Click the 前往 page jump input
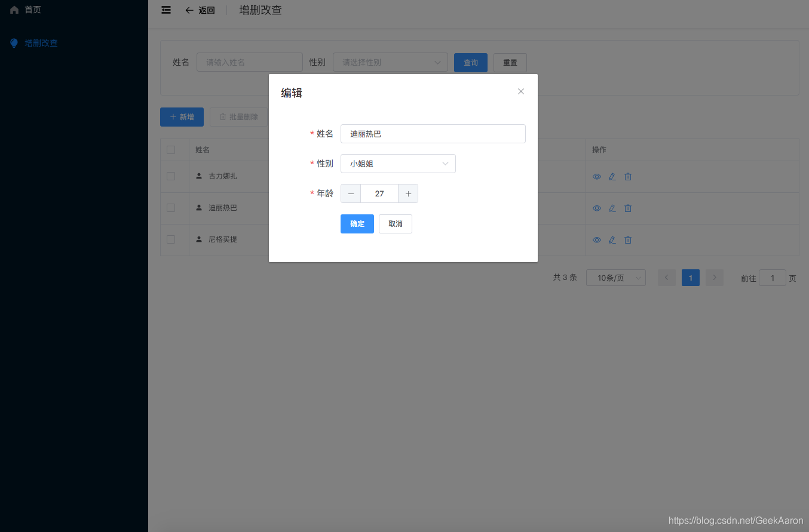This screenshot has height=532, width=809. tap(773, 278)
